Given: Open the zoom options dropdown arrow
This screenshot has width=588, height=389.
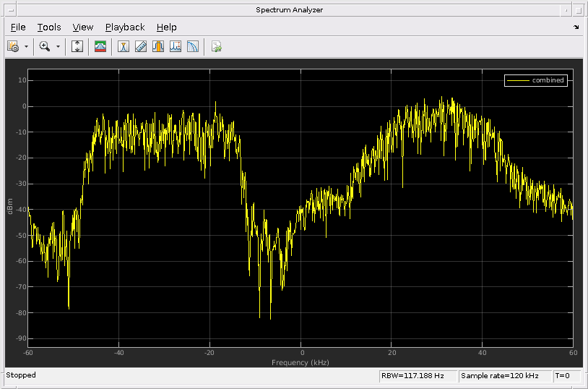Looking at the screenshot, I should [x=57, y=46].
